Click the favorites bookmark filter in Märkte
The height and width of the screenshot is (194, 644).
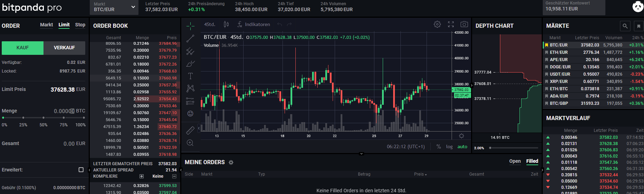pyautogui.click(x=638, y=26)
